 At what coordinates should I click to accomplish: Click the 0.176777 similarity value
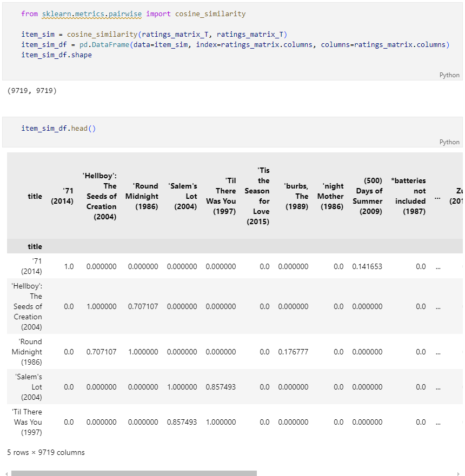point(293,352)
